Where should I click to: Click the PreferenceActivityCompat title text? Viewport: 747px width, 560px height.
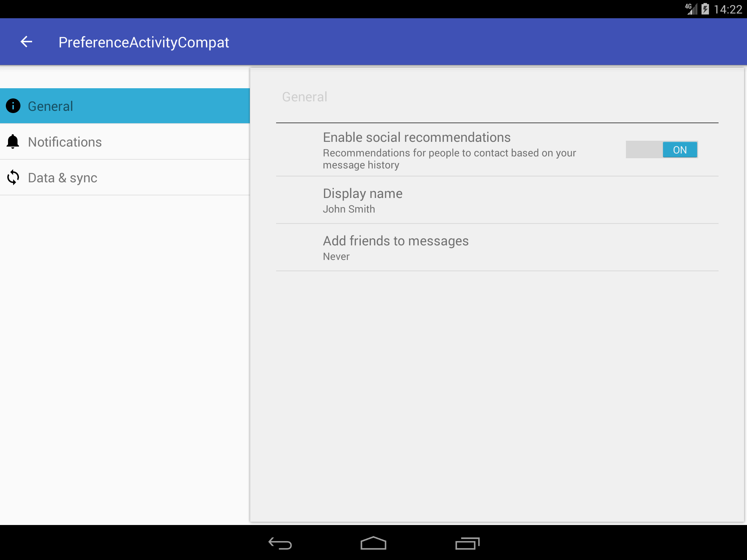[144, 42]
